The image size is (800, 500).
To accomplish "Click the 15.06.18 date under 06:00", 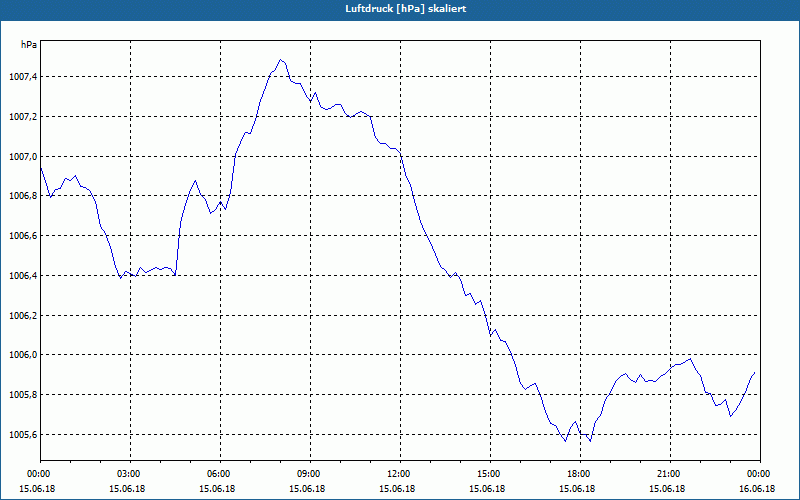I will 217,489.
